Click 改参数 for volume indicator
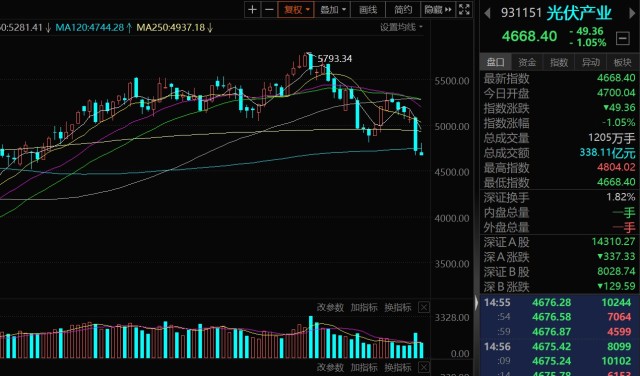This screenshot has height=376, width=640. [330, 307]
